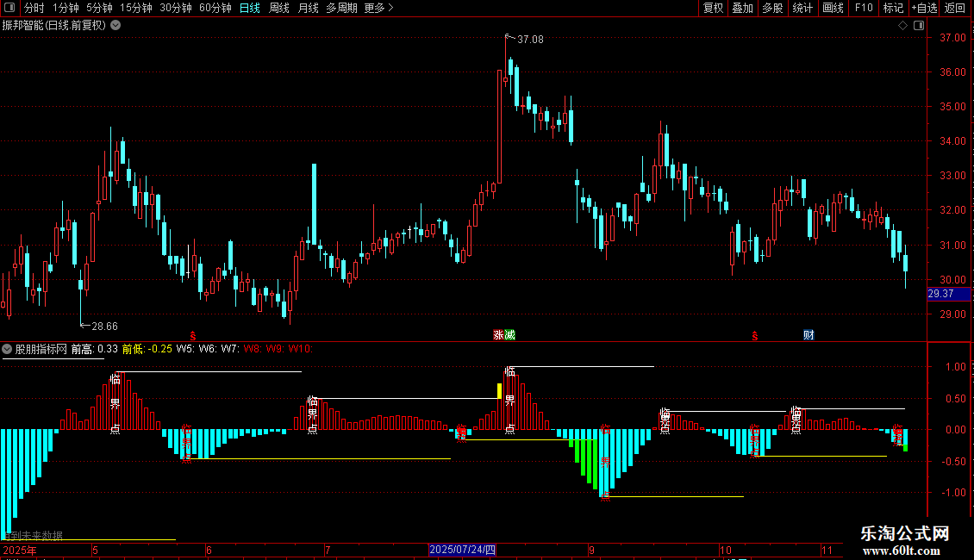Select the 1分钟 period tab
Viewport: 974px width, 560px height.
click(66, 8)
